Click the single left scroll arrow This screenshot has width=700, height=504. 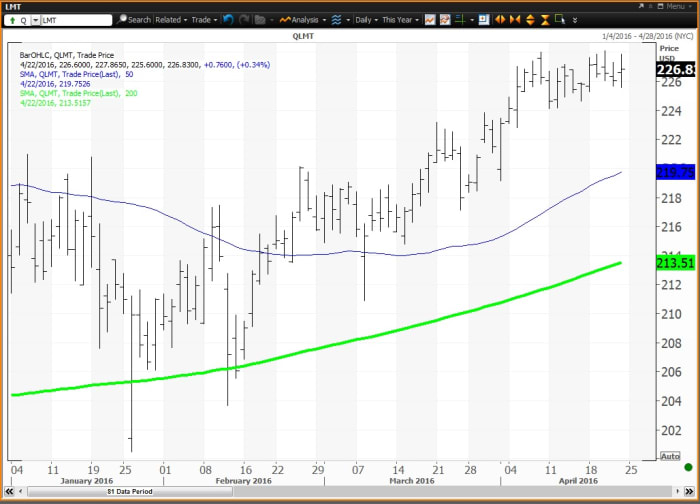(21, 492)
